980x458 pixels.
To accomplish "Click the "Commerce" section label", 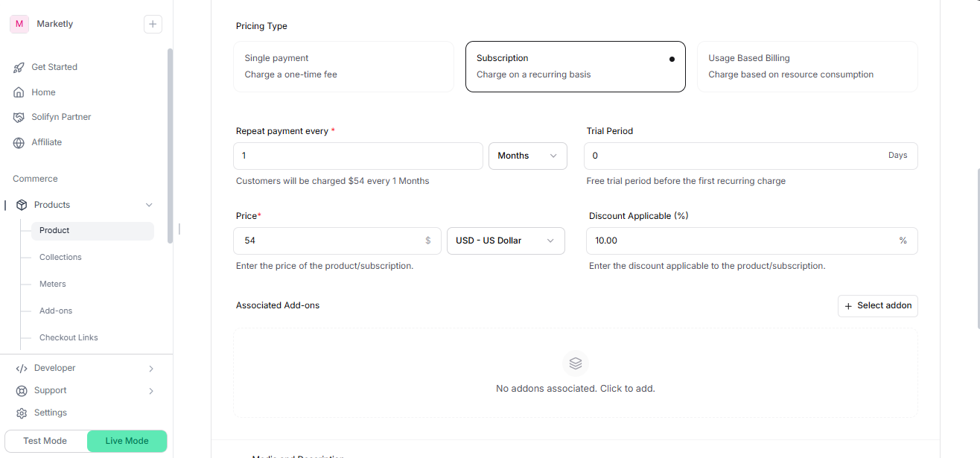I will pos(35,179).
